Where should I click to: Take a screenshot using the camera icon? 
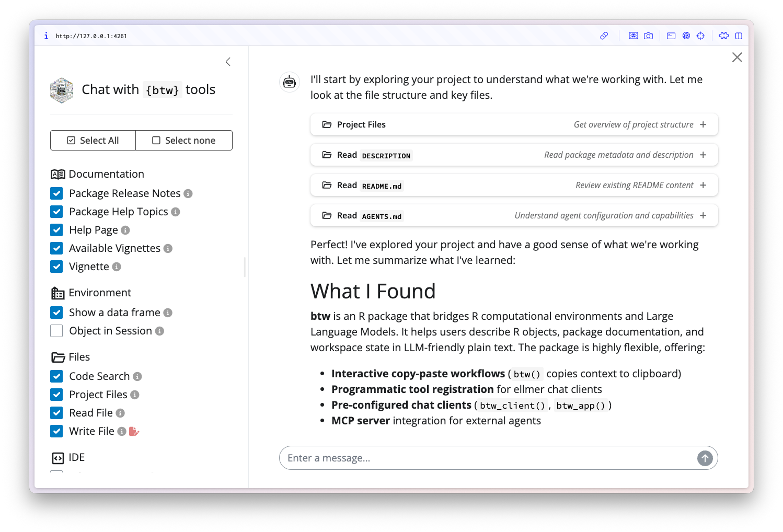[649, 36]
